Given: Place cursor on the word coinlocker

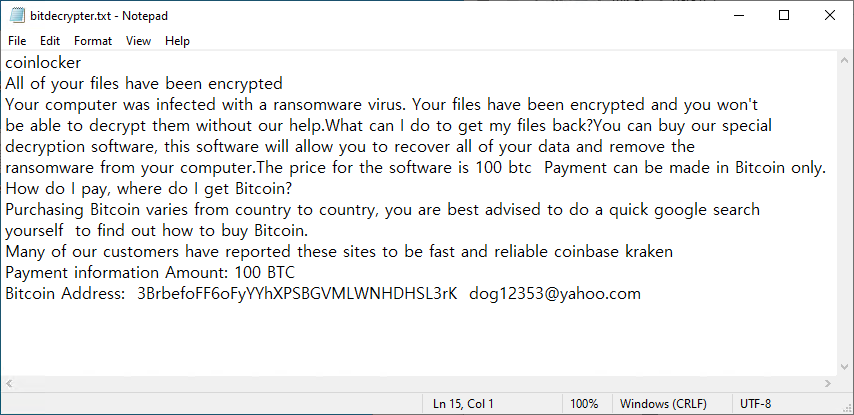Looking at the screenshot, I should coord(43,63).
